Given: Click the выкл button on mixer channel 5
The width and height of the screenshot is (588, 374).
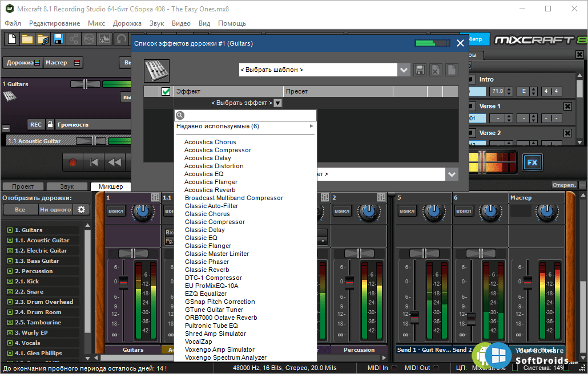Looking at the screenshot, I should pyautogui.click(x=407, y=211).
